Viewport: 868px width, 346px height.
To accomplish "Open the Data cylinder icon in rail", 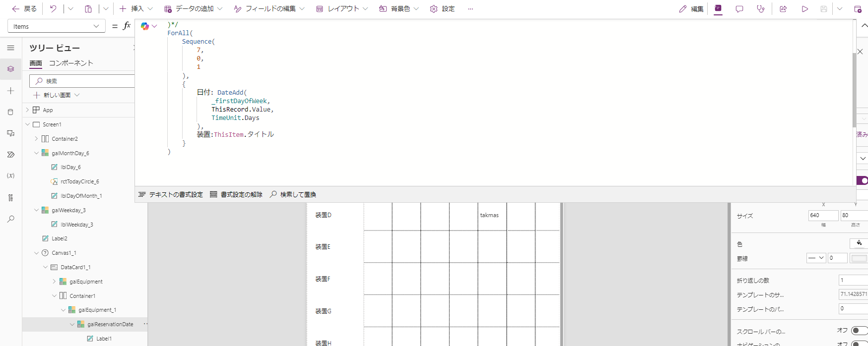I will click(x=10, y=112).
